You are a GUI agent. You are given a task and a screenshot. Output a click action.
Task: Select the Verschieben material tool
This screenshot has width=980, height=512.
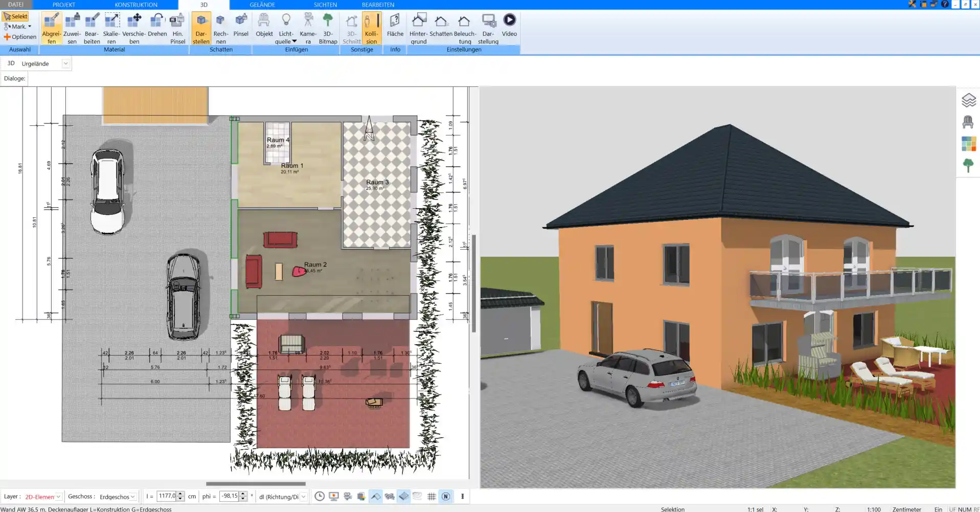(x=134, y=29)
